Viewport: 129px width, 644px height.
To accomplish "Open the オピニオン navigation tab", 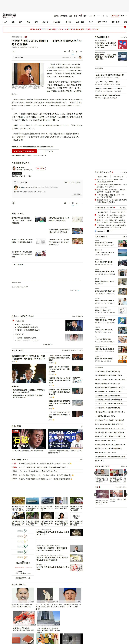I will [x=57, y=22].
